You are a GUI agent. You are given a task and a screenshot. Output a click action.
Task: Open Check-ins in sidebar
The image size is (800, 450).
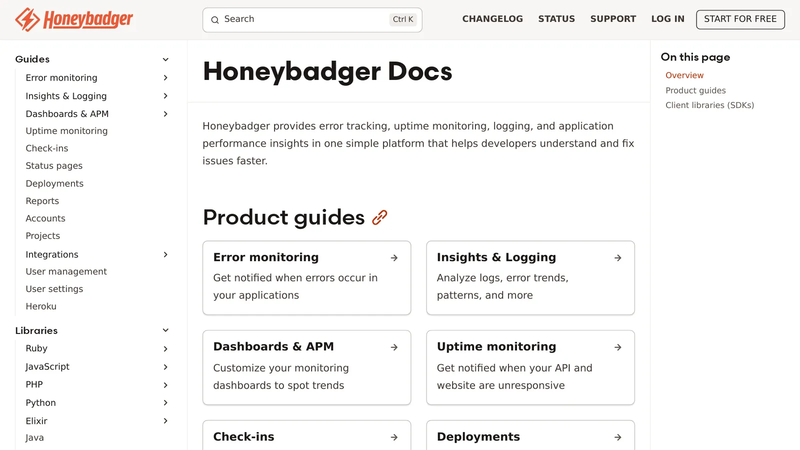[x=46, y=148]
